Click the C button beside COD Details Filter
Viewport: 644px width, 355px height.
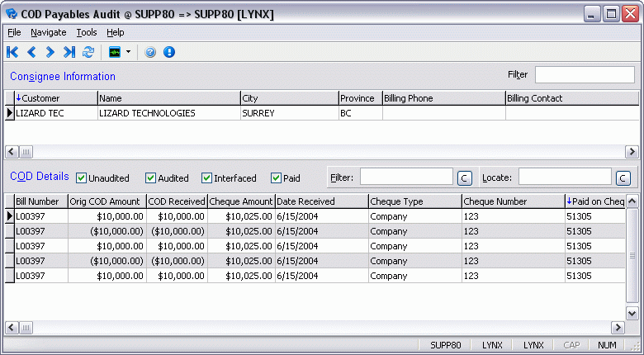[x=464, y=177]
